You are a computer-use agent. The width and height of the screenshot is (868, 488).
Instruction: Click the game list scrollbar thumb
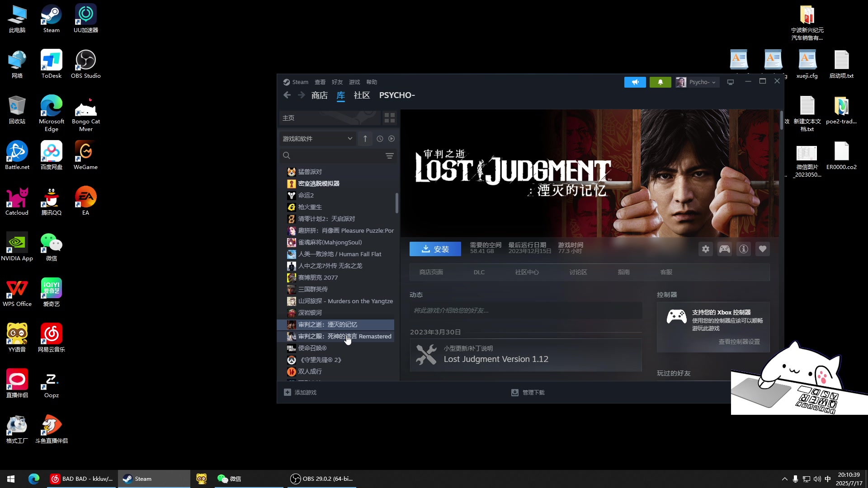click(x=397, y=203)
